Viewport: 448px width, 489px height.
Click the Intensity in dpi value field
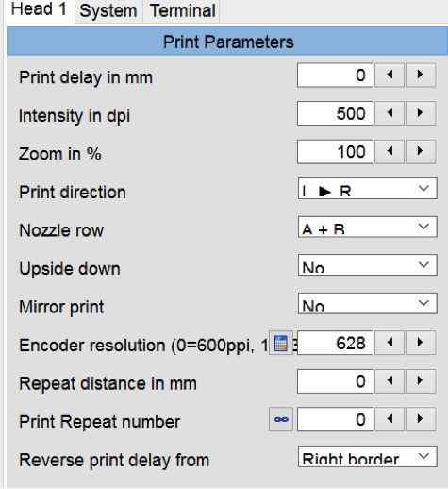click(335, 113)
